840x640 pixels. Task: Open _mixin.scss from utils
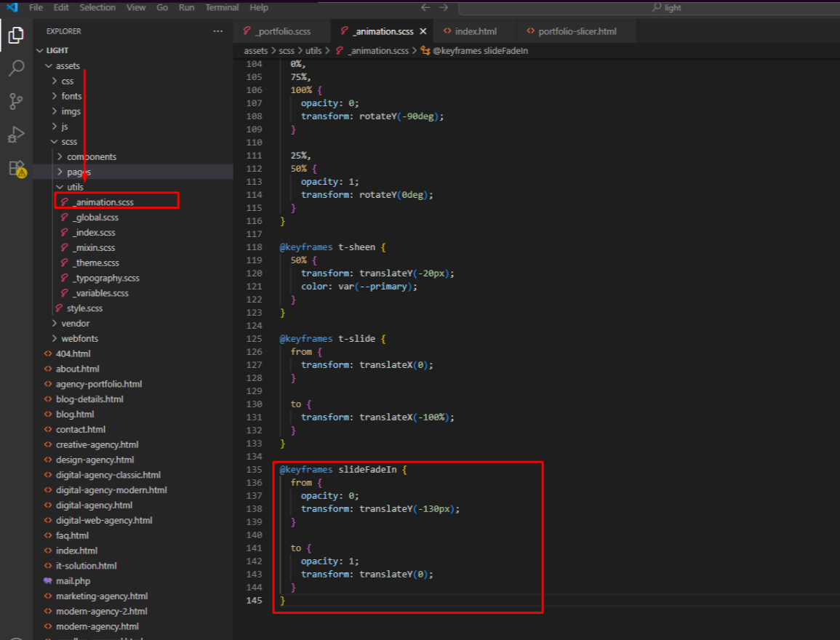[133, 247]
